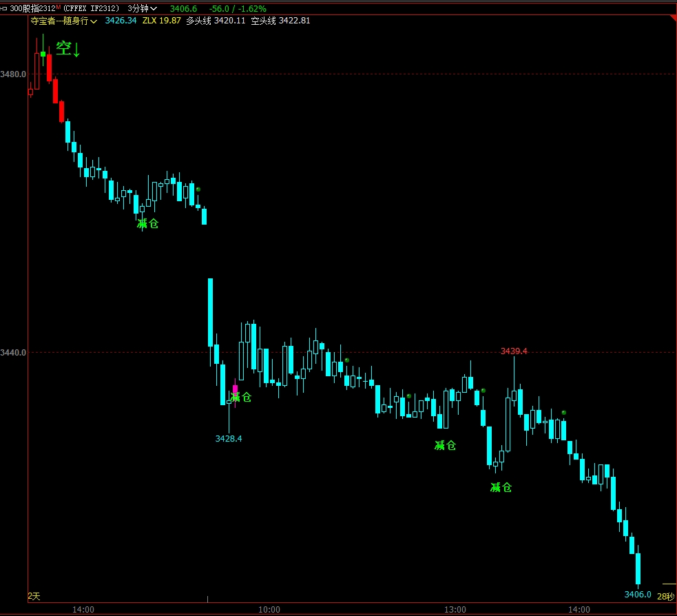
Task: Click the 空头线 3422.81 indicator value
Action: pos(280,21)
